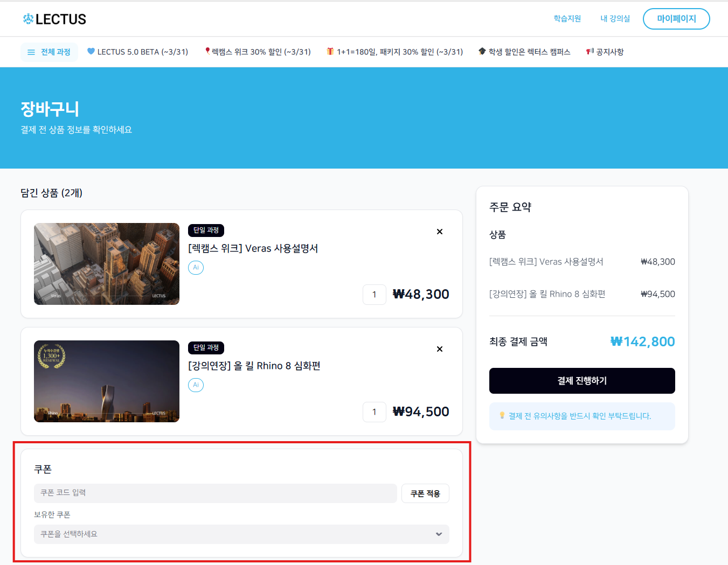Screen dimensions: 728x565
Task: Remove 올 킬 Rhino 8 심화편 from cart
Action: [440, 349]
